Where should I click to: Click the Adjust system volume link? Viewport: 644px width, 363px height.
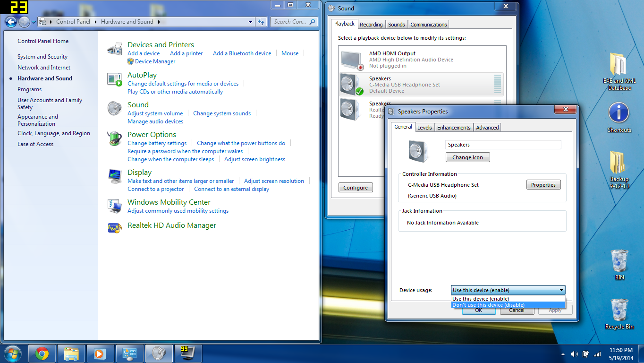point(155,113)
